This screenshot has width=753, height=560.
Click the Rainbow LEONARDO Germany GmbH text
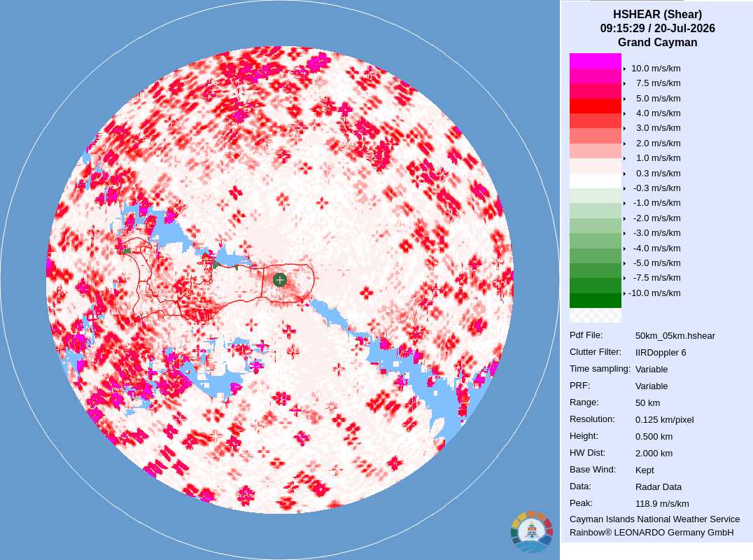[652, 533]
